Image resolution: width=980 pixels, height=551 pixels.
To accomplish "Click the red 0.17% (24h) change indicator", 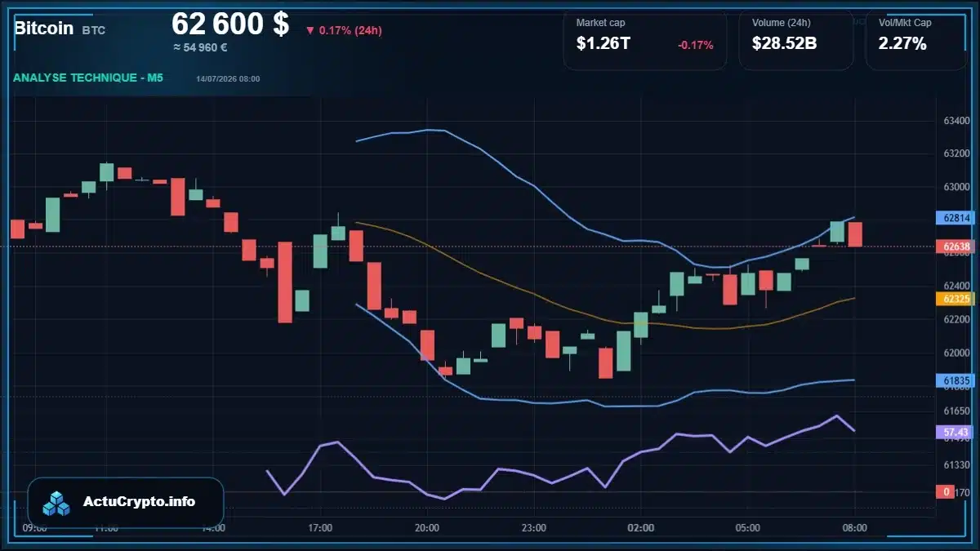I will click(344, 31).
